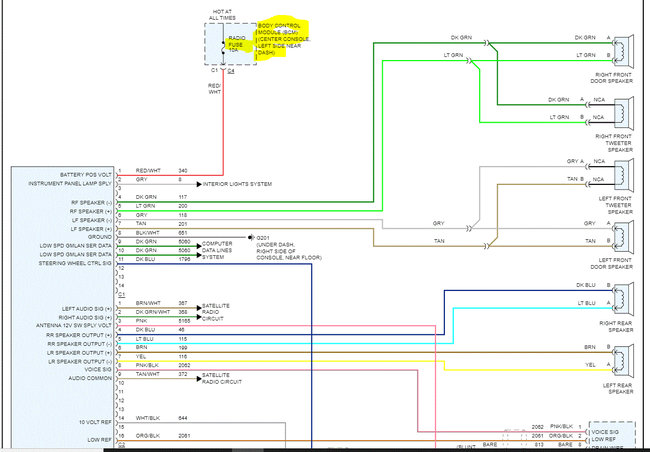Screen dimensions: 650x452
Task: Click circuit number 340 on the RED/WHT wire
Action: coord(183,171)
